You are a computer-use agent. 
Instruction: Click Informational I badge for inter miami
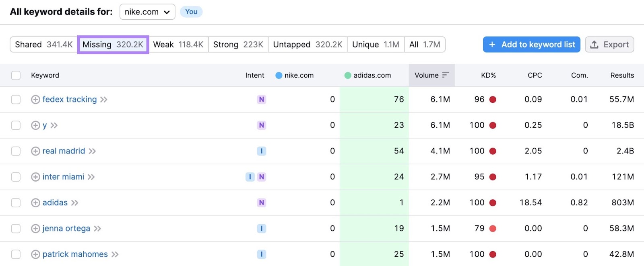(250, 177)
